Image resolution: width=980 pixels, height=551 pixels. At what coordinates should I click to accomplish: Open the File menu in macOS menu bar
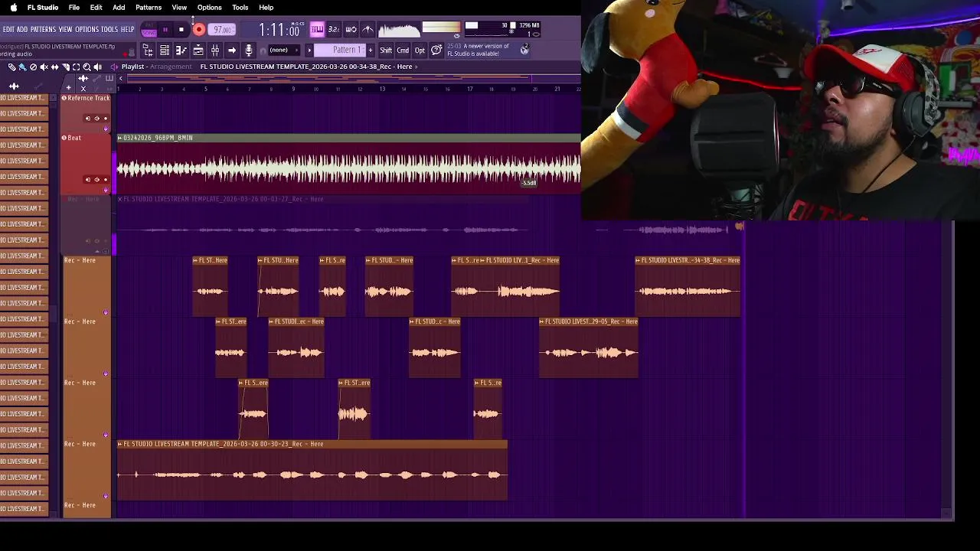[74, 7]
